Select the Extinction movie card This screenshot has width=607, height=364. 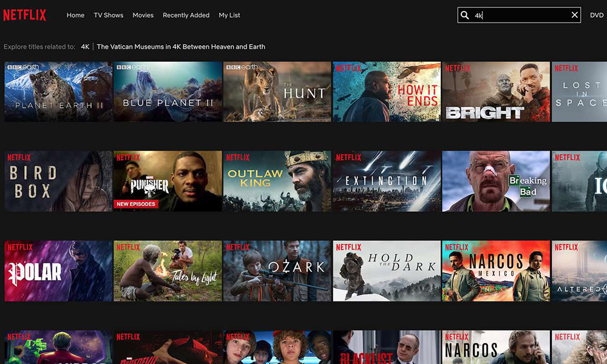click(387, 181)
